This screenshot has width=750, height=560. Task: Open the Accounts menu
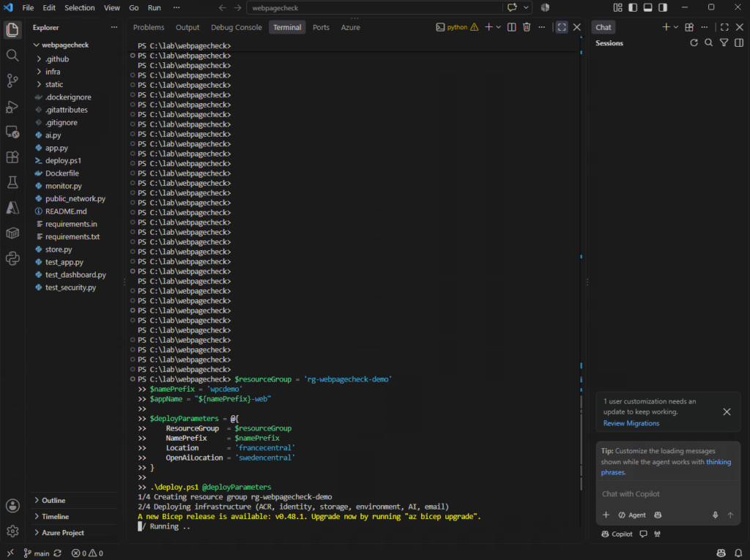click(12, 506)
